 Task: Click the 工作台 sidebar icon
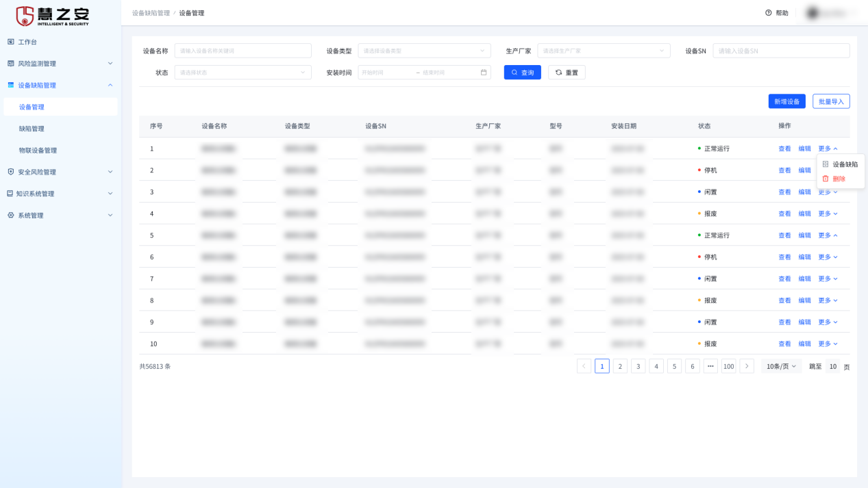[10, 42]
